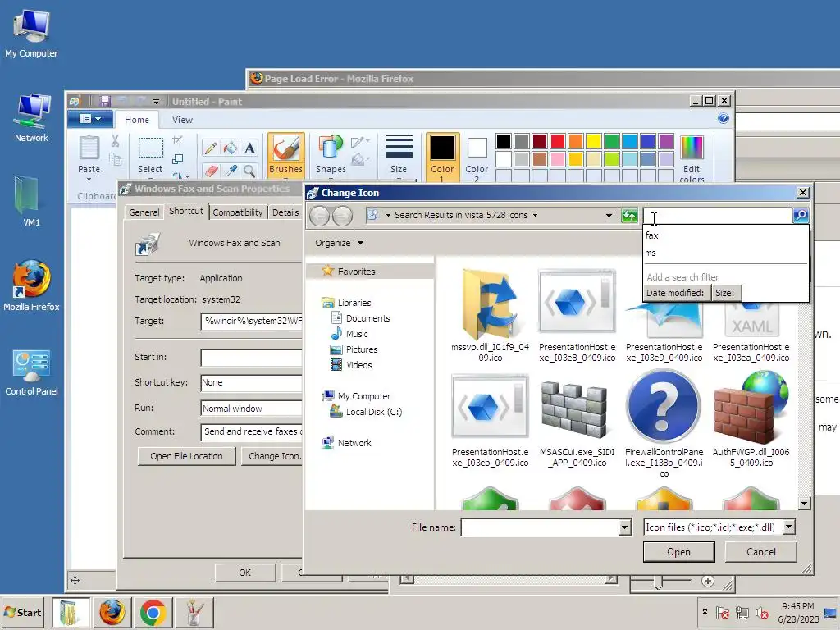Viewport: 840px width, 630px height.
Task: Open the Size line thickness menu
Action: (x=399, y=154)
